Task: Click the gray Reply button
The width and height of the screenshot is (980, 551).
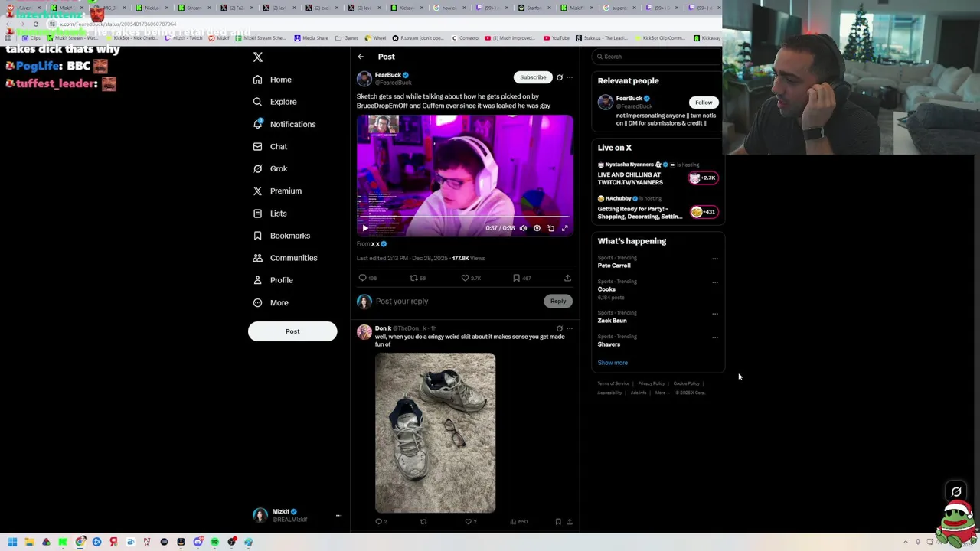Action: click(x=558, y=302)
